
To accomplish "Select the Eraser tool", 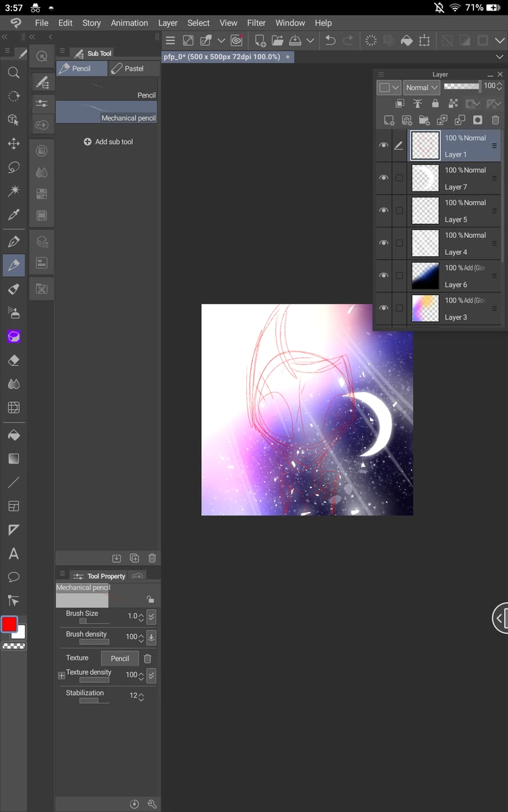I will (x=13, y=360).
